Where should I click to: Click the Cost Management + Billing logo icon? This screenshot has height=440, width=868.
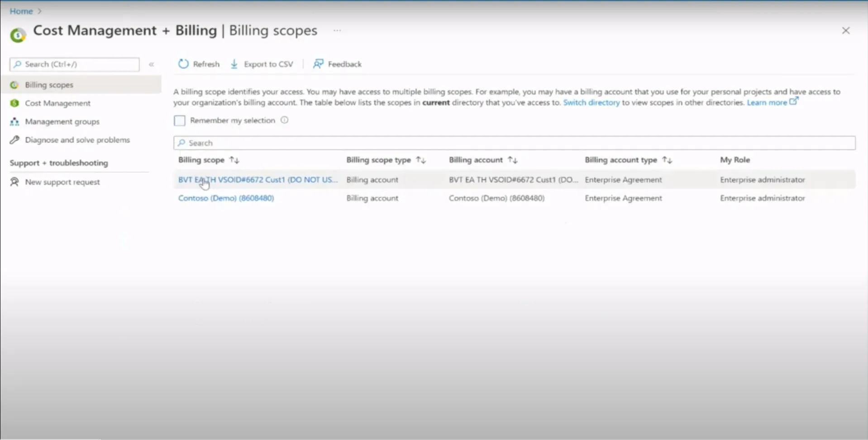coord(18,35)
